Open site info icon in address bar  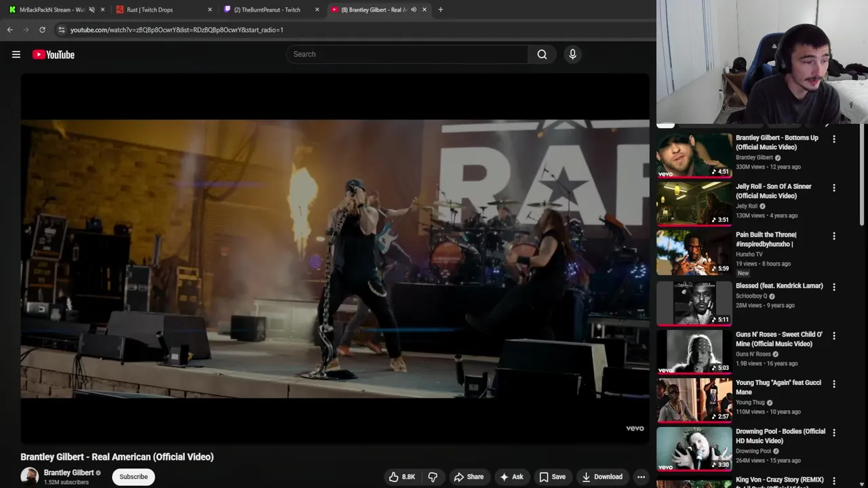pos(62,30)
